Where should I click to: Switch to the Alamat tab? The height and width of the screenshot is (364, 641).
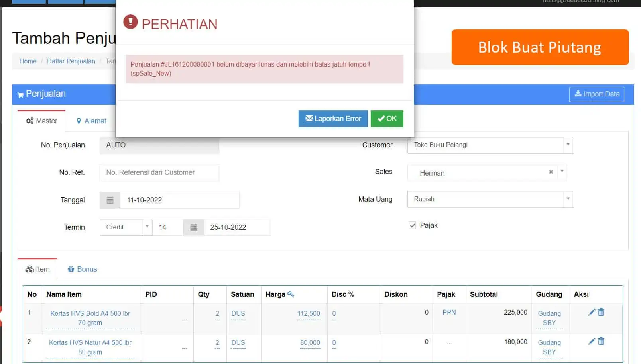coord(91,121)
